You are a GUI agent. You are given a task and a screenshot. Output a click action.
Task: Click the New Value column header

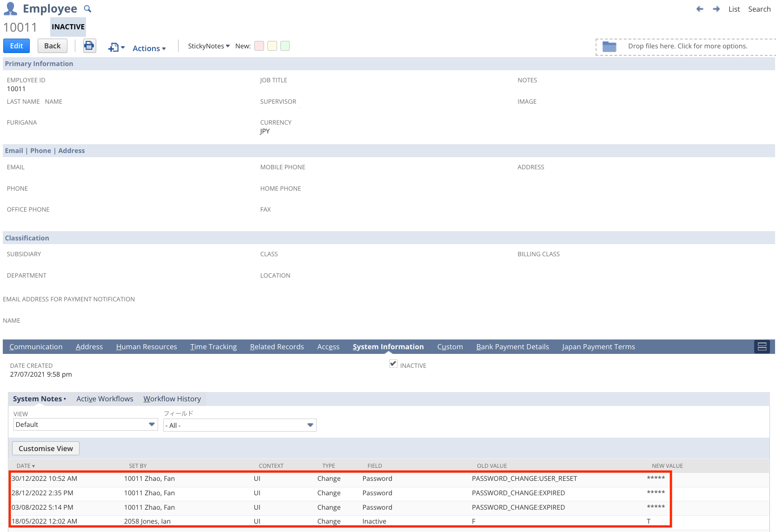pos(667,466)
